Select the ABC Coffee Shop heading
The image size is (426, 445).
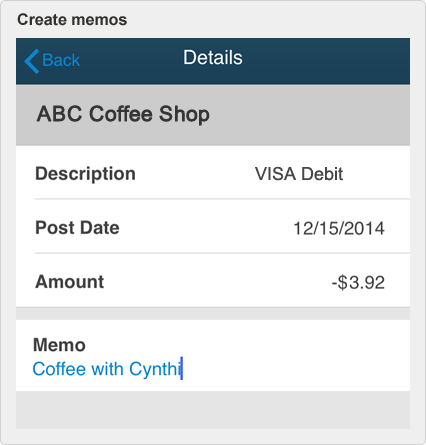[x=123, y=114]
